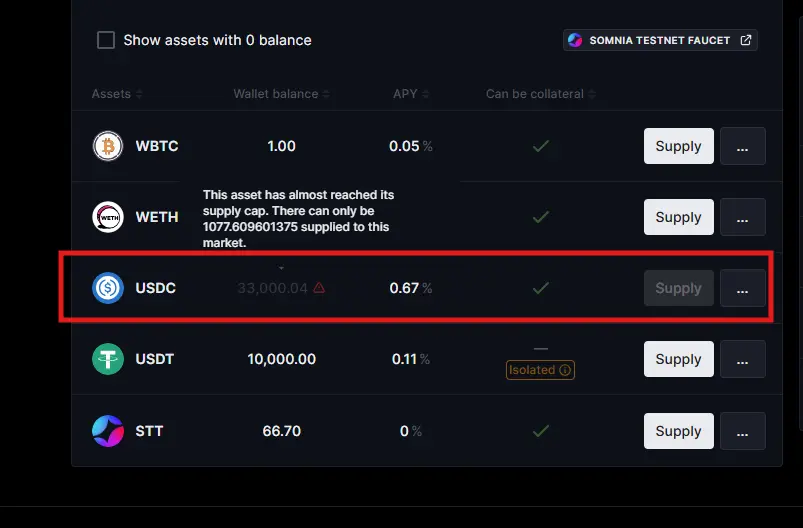803x528 pixels.
Task: Click Supply button in the STT row
Action: click(679, 431)
